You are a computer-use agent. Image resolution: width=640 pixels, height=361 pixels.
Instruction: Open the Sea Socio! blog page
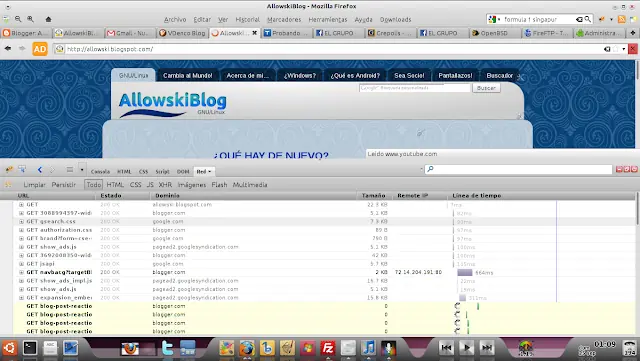[409, 76]
